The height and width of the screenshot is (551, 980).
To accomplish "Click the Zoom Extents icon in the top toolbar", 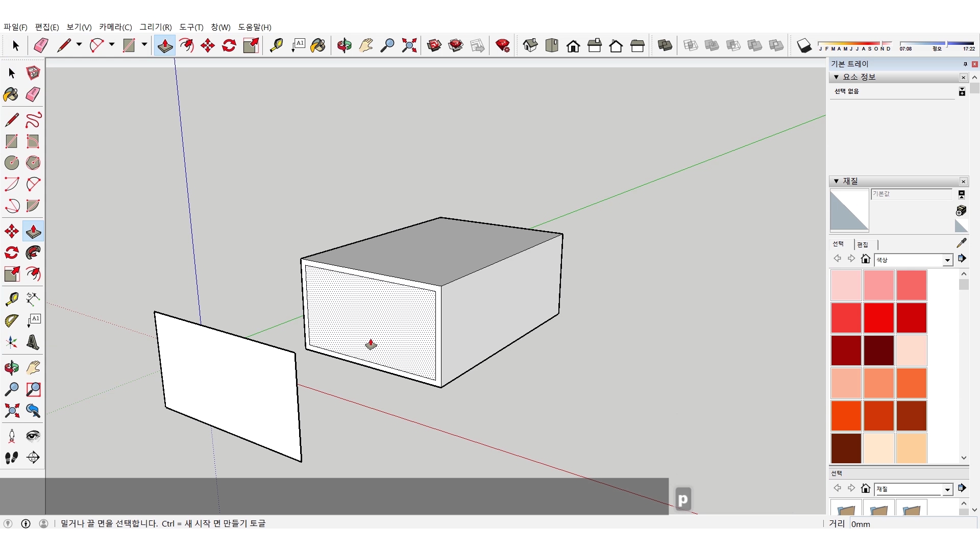I will pos(409,45).
